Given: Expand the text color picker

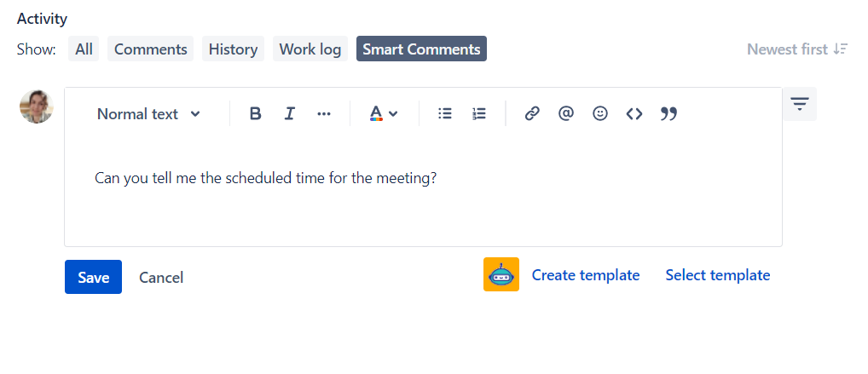Looking at the screenshot, I should tap(384, 113).
